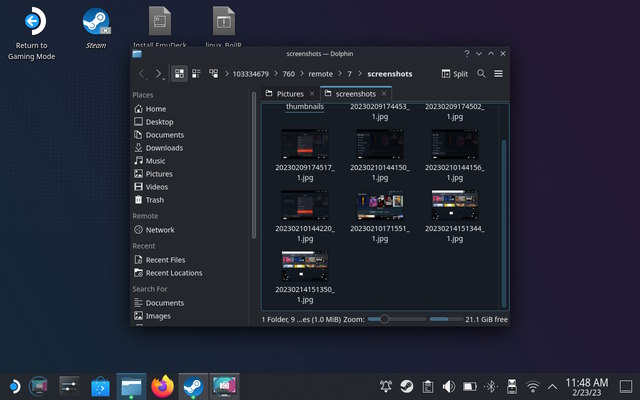Viewport: 640px width, 400px height.
Task: Go back with Dolphin's back arrow
Action: click(x=141, y=74)
